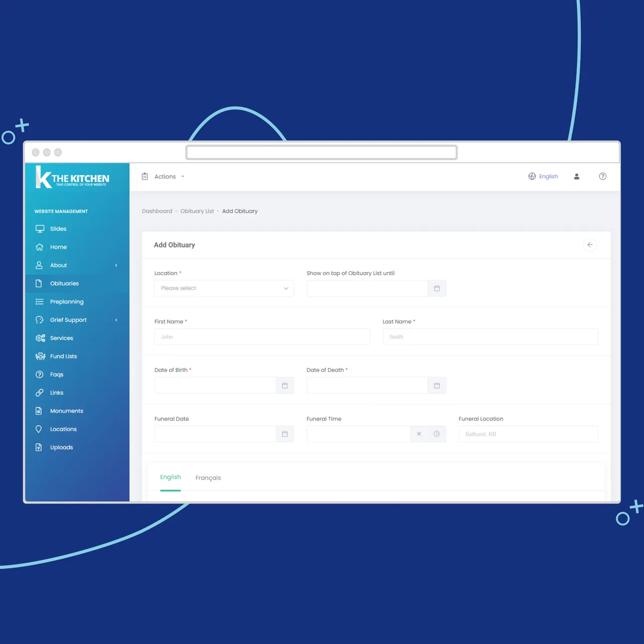Select the English content tab
The image size is (644, 644).
pyautogui.click(x=170, y=477)
